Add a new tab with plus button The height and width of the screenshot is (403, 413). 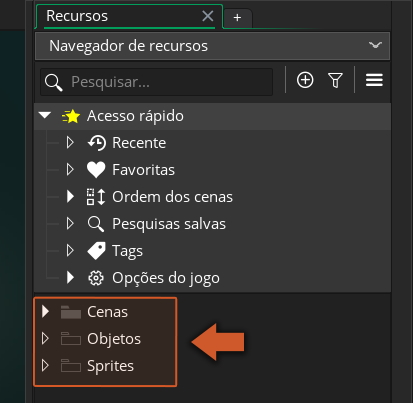237,17
